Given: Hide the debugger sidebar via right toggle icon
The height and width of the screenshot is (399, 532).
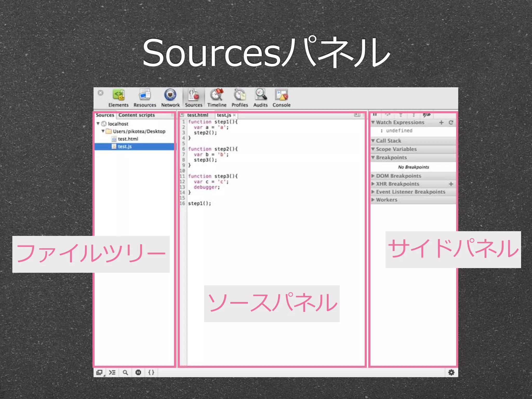Looking at the screenshot, I should point(357,115).
